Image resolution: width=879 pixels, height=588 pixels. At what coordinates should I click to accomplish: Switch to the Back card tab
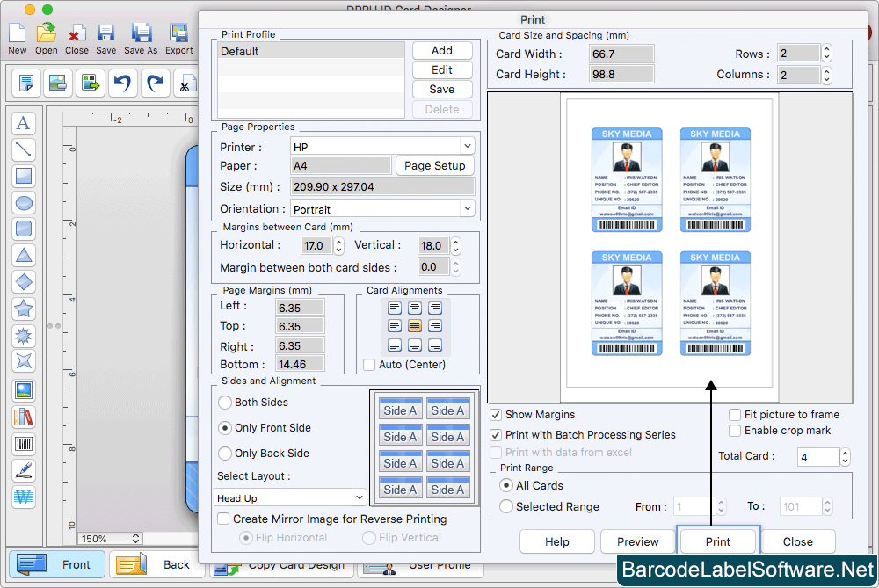tap(156, 564)
